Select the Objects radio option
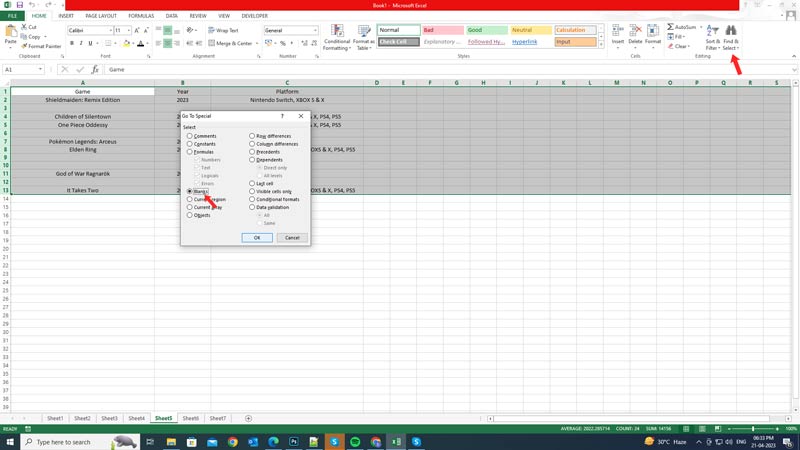Image resolution: width=800 pixels, height=450 pixels. (x=190, y=215)
